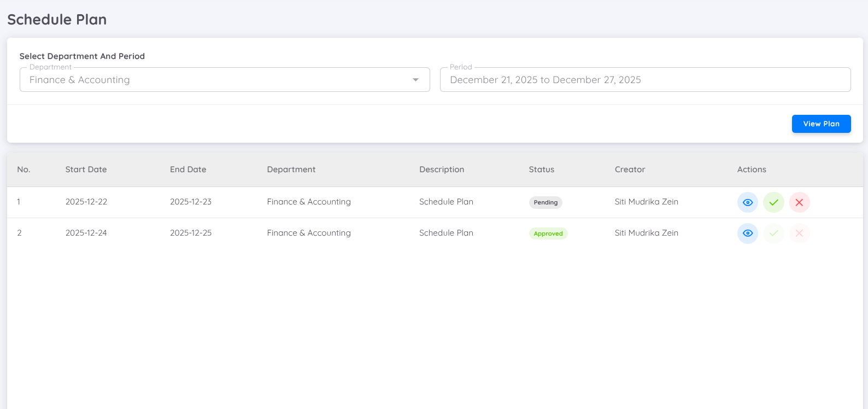Select the 2025-12-24 start date cell

[x=86, y=233]
